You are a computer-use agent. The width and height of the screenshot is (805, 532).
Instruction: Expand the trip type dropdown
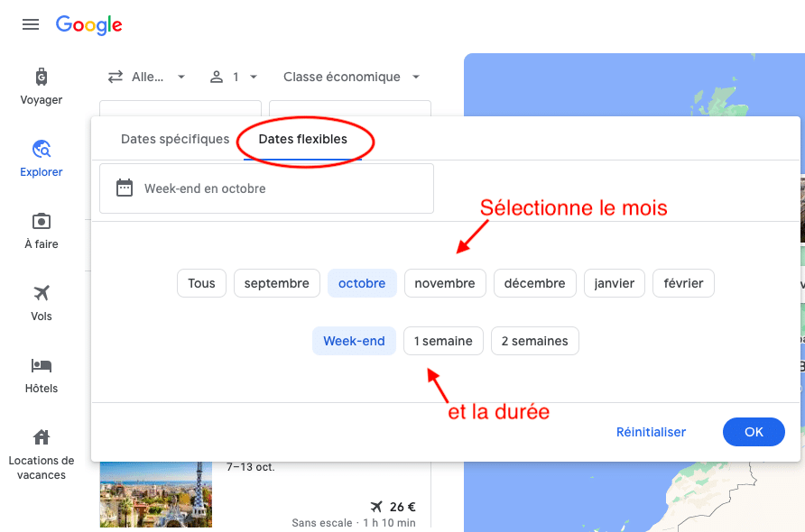146,78
